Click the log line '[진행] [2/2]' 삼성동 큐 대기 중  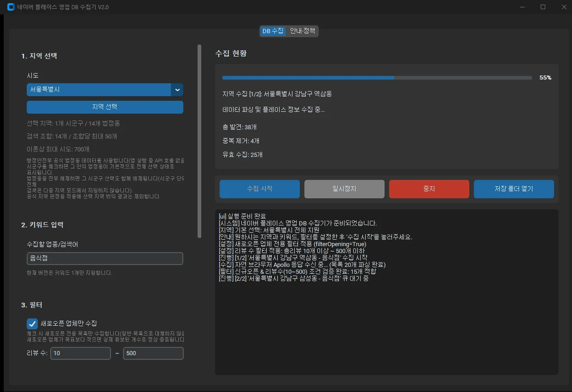click(293, 278)
